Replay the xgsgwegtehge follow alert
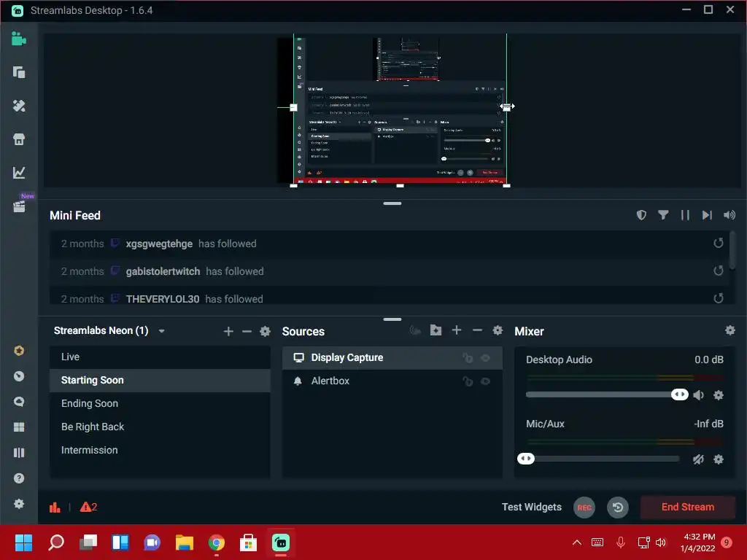Screen dimensions: 747x560 (719, 244)
